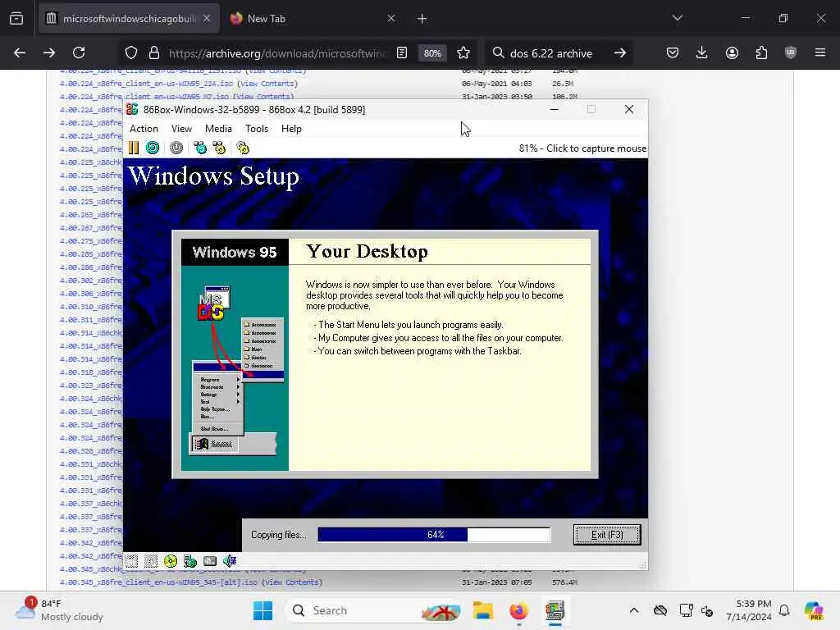This screenshot has height=630, width=840.
Task: Click second floppy drive status icon
Action: [151, 561]
